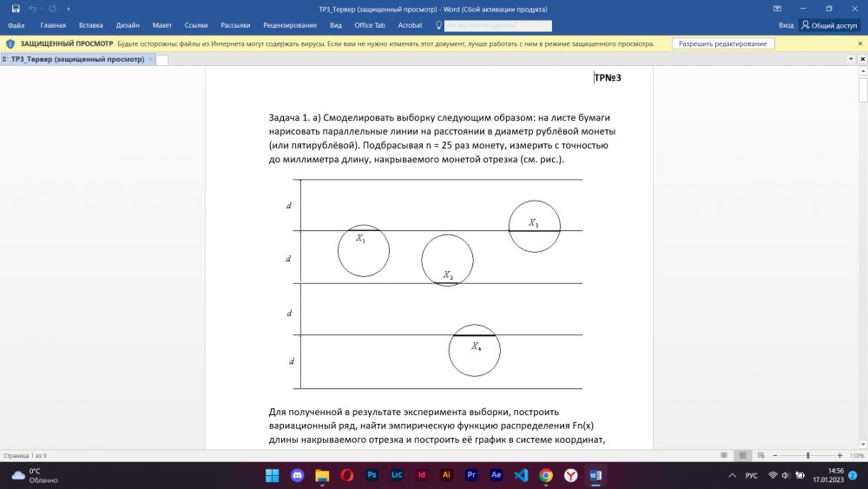Click the lightbulb Tell Me icon
The height and width of the screenshot is (489, 868).
pyautogui.click(x=439, y=25)
